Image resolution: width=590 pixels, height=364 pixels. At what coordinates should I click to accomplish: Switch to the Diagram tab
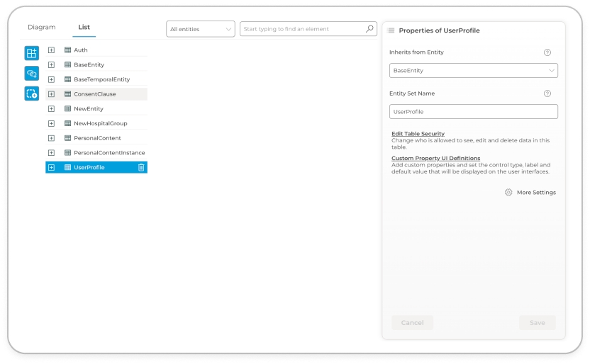pos(41,28)
